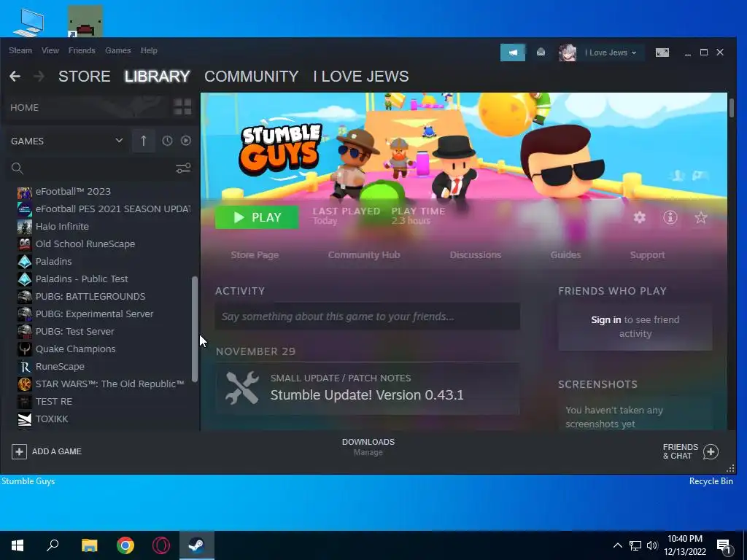Open the I Love Jews account dropdown

[x=611, y=52]
